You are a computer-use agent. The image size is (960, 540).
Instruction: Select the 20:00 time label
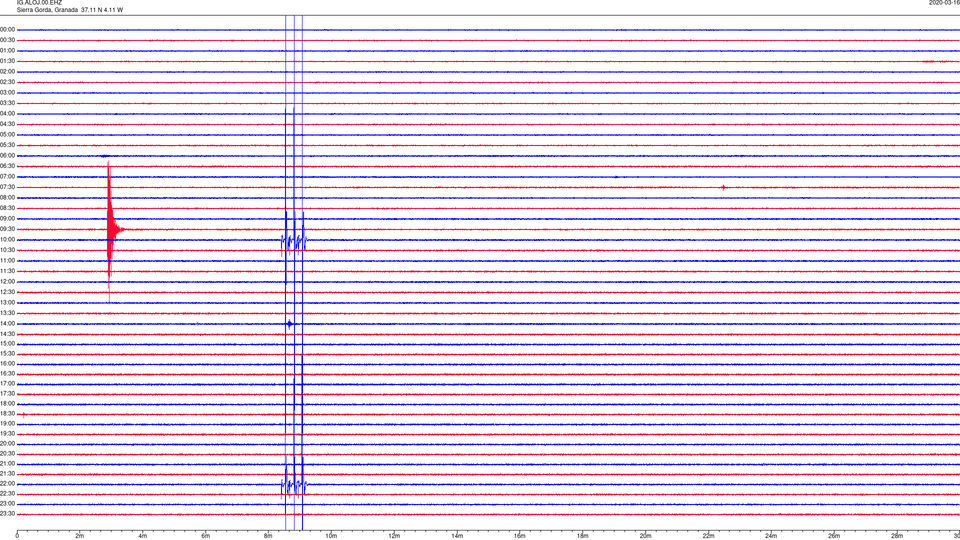(7, 444)
